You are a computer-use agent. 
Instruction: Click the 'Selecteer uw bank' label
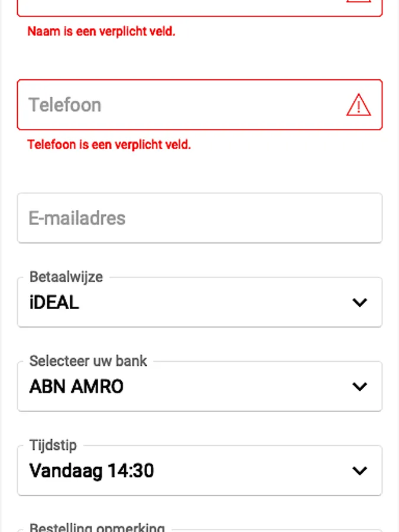(88, 361)
